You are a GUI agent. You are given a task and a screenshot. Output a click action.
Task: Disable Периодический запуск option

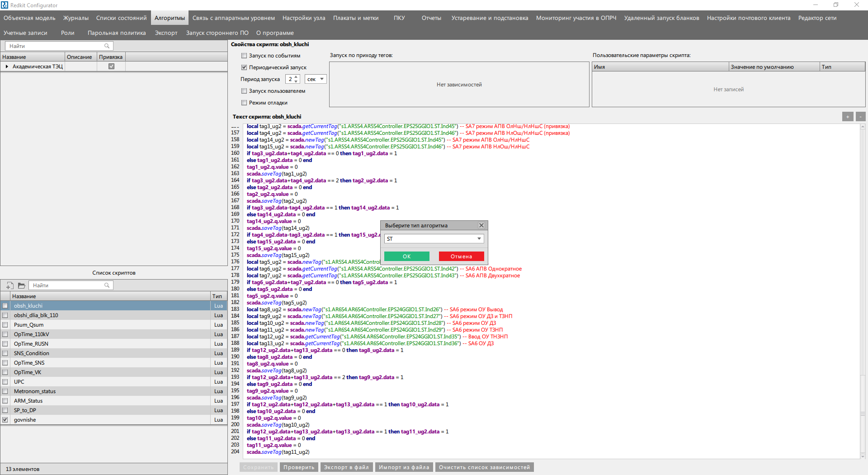pos(244,67)
